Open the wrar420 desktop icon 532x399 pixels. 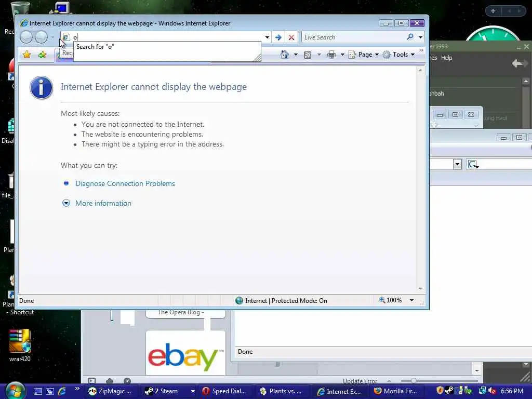pyautogui.click(x=20, y=345)
